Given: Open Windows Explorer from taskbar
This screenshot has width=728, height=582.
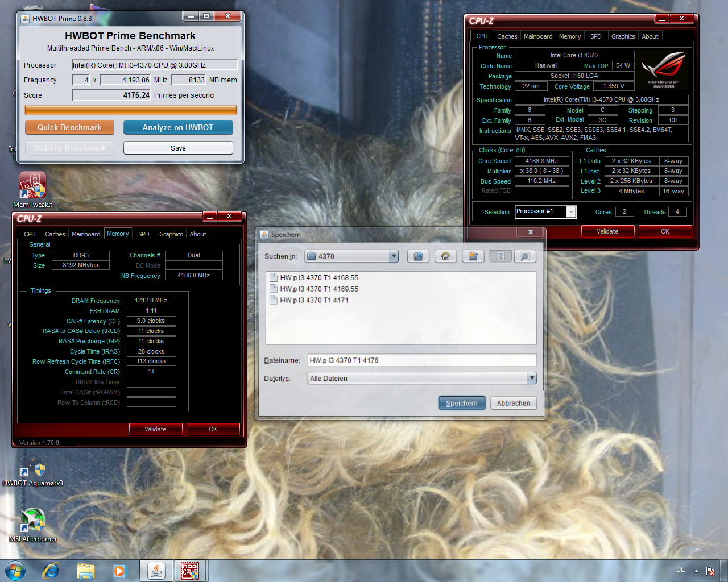Looking at the screenshot, I should click(85, 571).
